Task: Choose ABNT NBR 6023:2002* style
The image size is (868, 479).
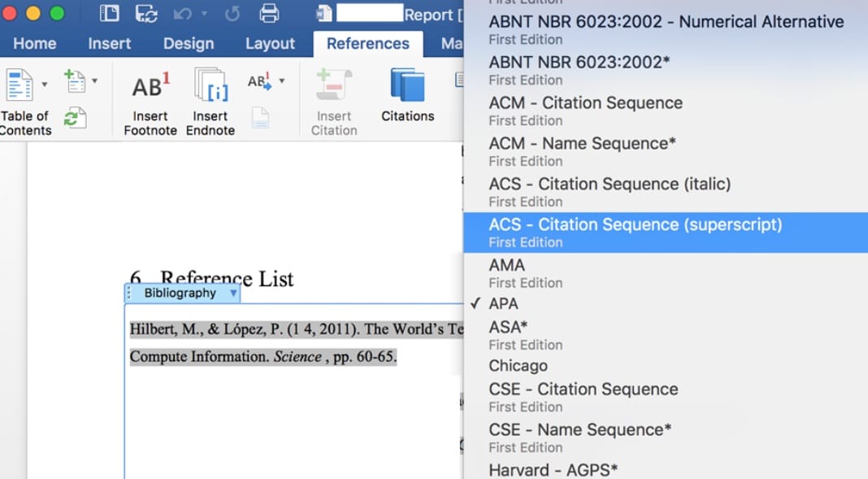Action: (x=666, y=70)
